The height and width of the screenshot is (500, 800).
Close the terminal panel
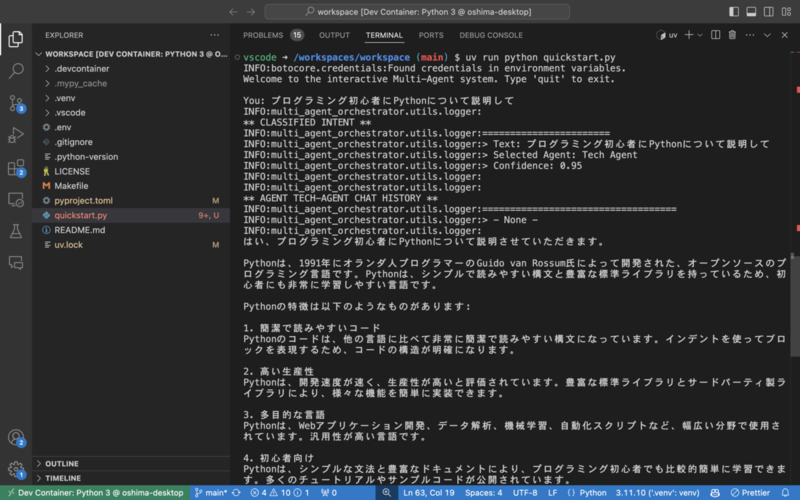784,35
